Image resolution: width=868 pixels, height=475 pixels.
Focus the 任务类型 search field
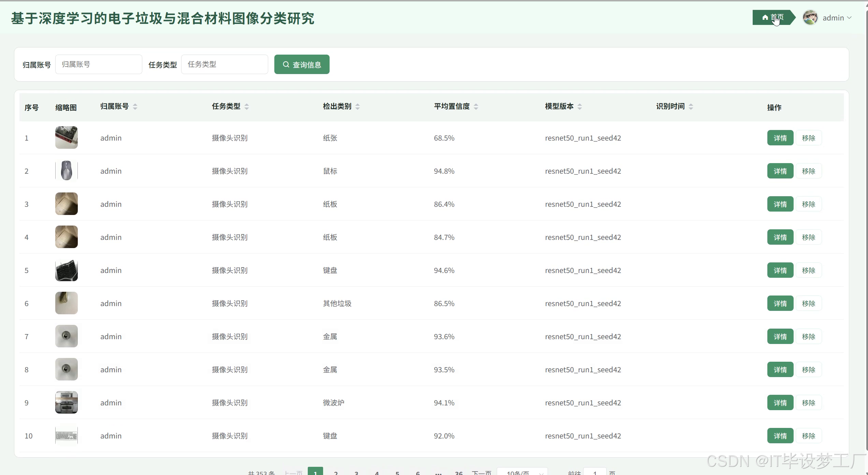[x=225, y=64]
